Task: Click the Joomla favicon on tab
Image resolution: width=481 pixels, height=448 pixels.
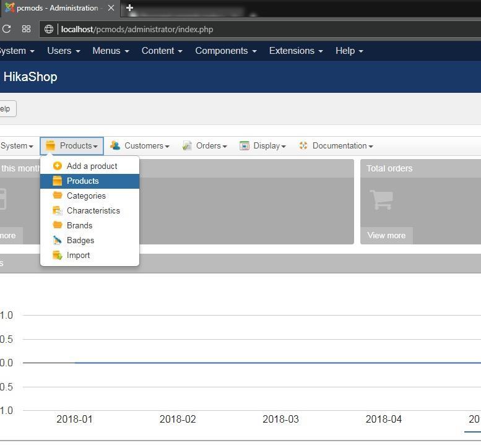Action: [x=10, y=7]
